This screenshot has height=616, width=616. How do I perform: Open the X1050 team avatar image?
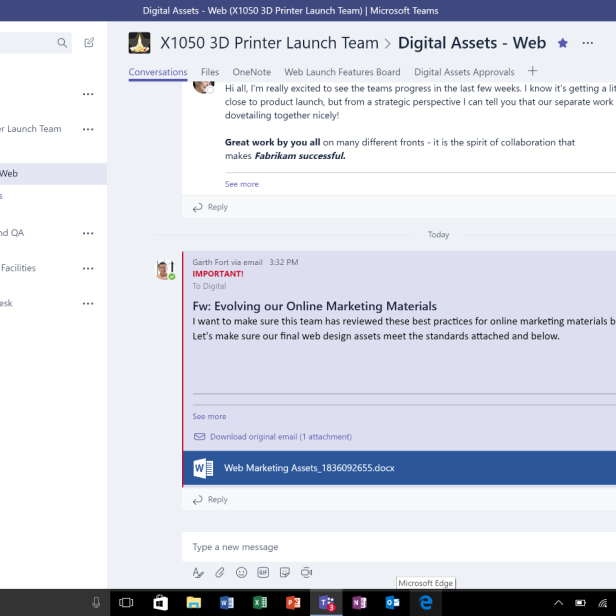point(139,43)
